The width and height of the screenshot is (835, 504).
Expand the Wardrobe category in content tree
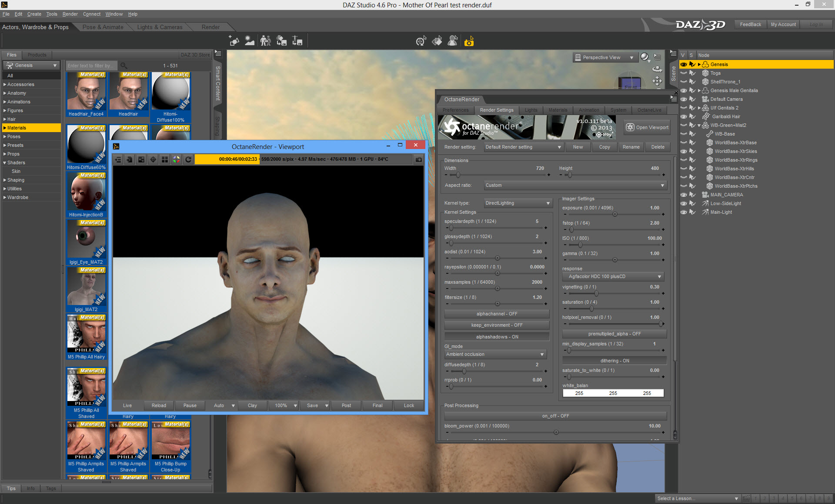click(5, 197)
